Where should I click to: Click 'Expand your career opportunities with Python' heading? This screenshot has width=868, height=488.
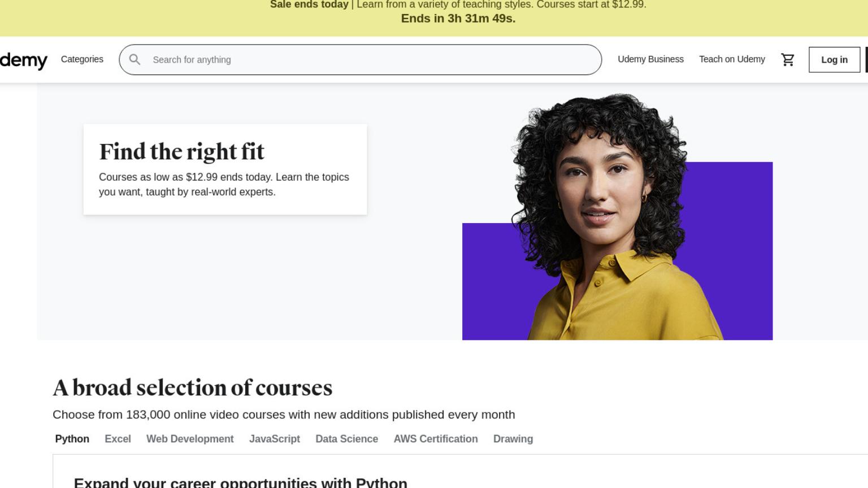240,482
